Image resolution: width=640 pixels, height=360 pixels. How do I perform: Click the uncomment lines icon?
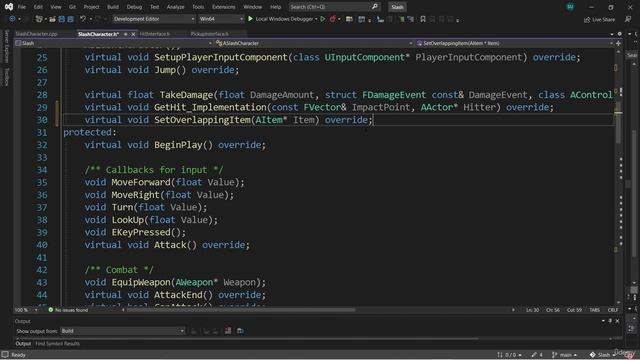click(411, 19)
